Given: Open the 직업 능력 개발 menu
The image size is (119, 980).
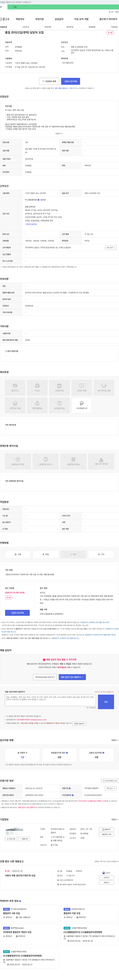Looking at the screenshot, I should (x=81, y=19).
